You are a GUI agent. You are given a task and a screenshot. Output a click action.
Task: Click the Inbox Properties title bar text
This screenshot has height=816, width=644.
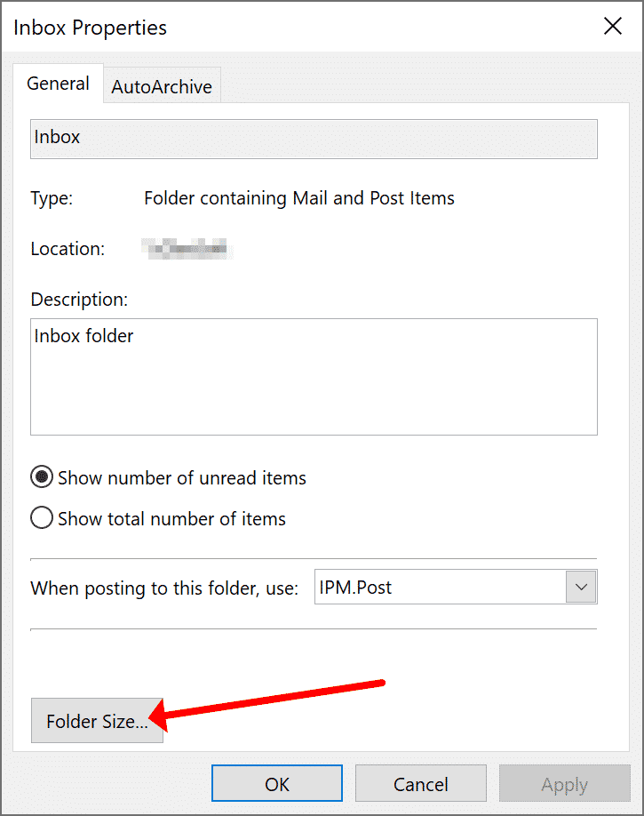click(90, 28)
